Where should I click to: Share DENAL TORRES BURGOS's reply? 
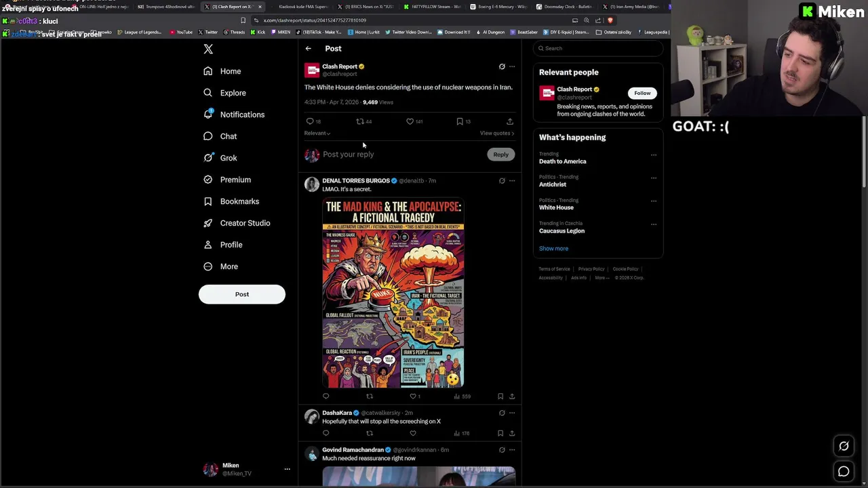pos(512,396)
